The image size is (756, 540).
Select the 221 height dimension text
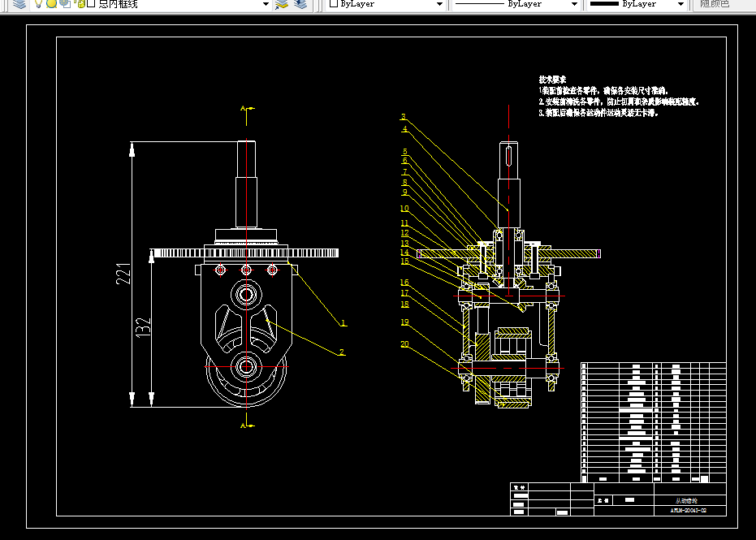pos(123,274)
